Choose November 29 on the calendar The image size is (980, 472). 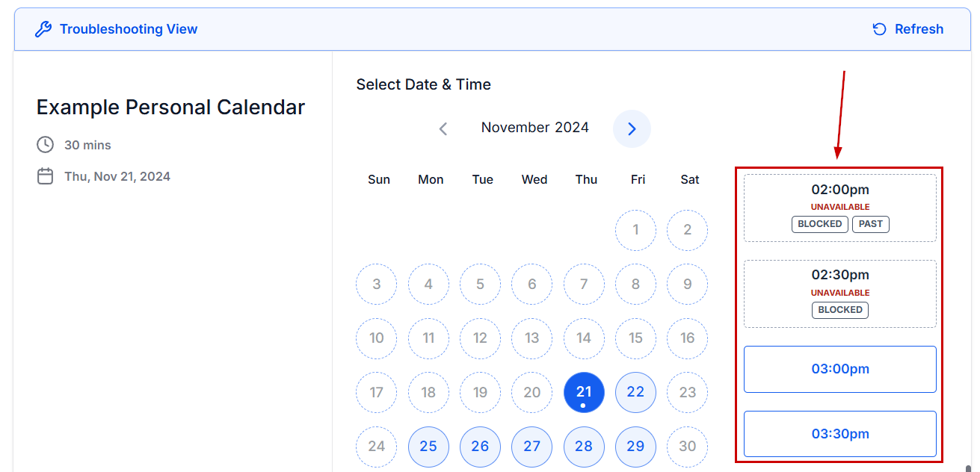click(635, 446)
